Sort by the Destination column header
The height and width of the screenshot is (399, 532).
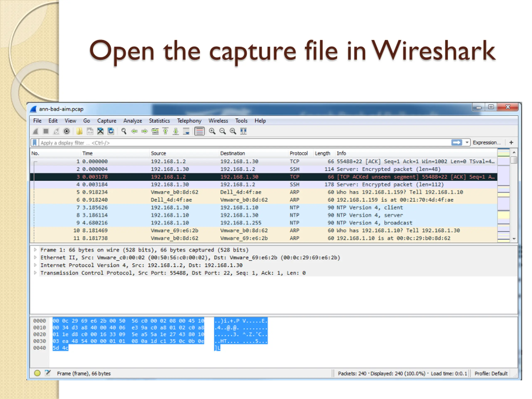(x=253, y=153)
